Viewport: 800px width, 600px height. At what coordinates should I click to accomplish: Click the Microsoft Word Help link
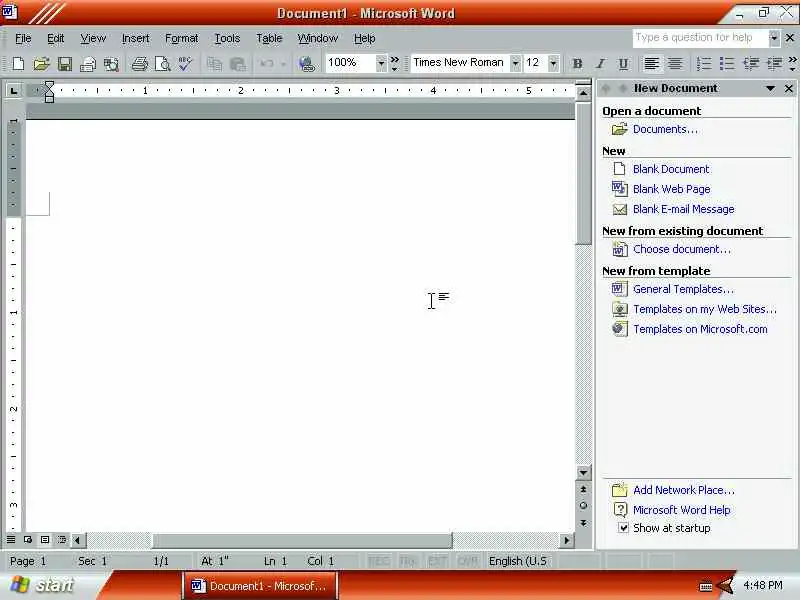tap(682, 510)
